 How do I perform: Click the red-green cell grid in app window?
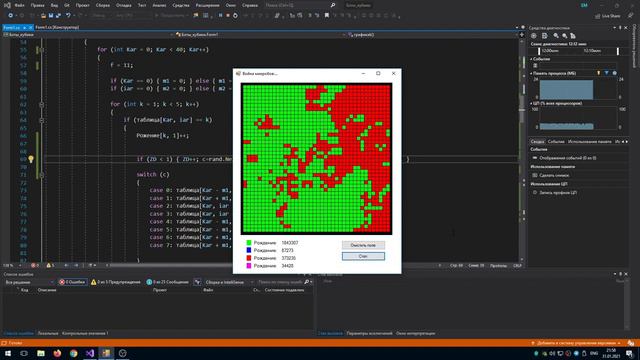point(316,159)
